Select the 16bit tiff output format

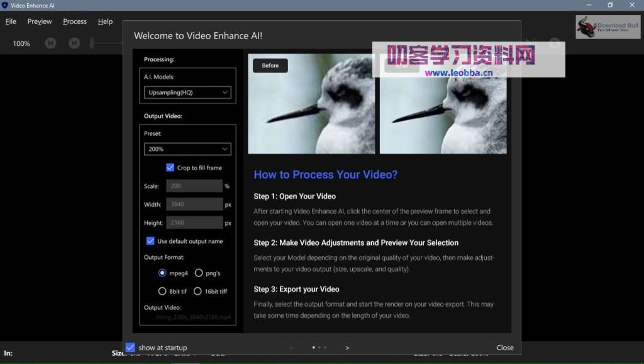click(x=197, y=291)
